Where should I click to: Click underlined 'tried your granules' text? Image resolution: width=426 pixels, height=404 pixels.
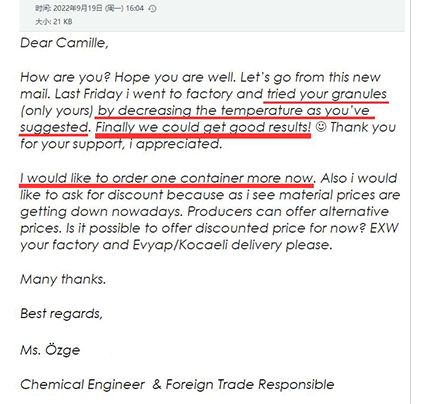tap(327, 94)
